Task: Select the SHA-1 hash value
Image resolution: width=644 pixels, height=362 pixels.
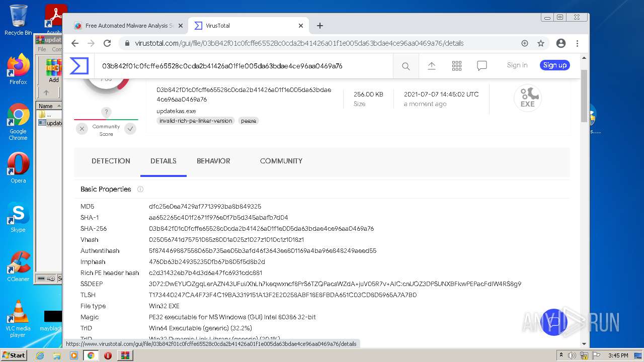Action: 218,218
